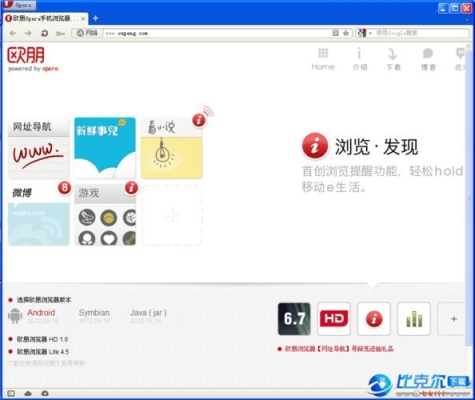Toggle the panel icon in status bar
475x400 pixels.
[11, 393]
